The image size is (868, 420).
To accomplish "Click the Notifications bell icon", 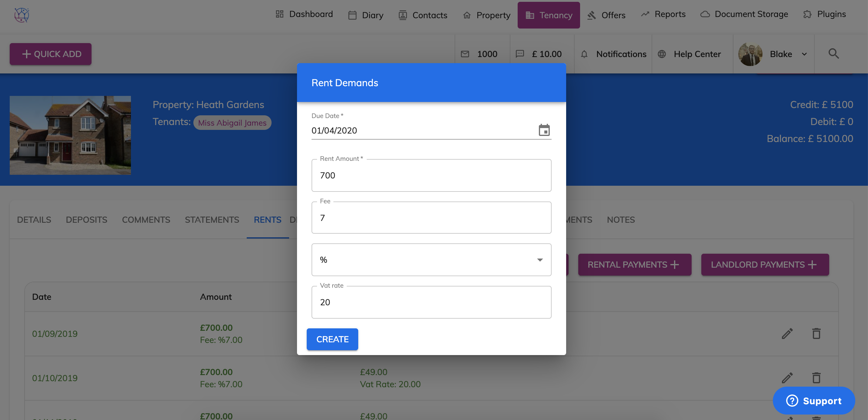I will (x=584, y=54).
